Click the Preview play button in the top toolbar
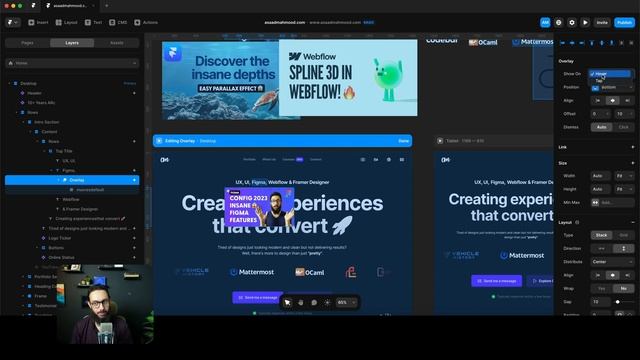 [x=585, y=22]
